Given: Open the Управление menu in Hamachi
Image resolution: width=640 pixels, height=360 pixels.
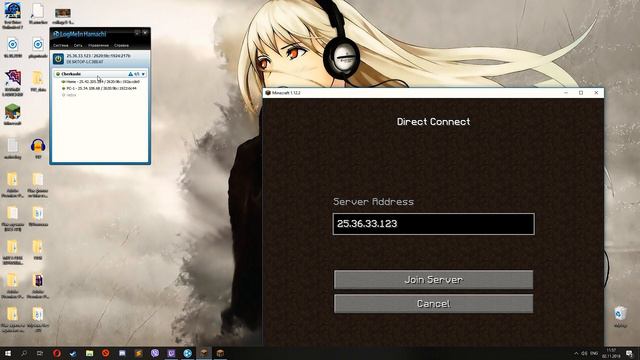Looking at the screenshot, I should coord(98,45).
